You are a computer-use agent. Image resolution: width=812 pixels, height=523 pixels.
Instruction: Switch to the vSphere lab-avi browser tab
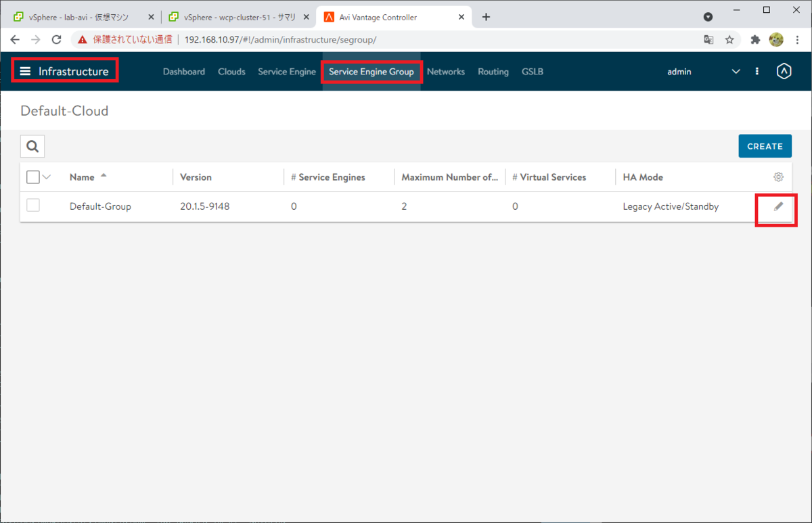coord(79,16)
